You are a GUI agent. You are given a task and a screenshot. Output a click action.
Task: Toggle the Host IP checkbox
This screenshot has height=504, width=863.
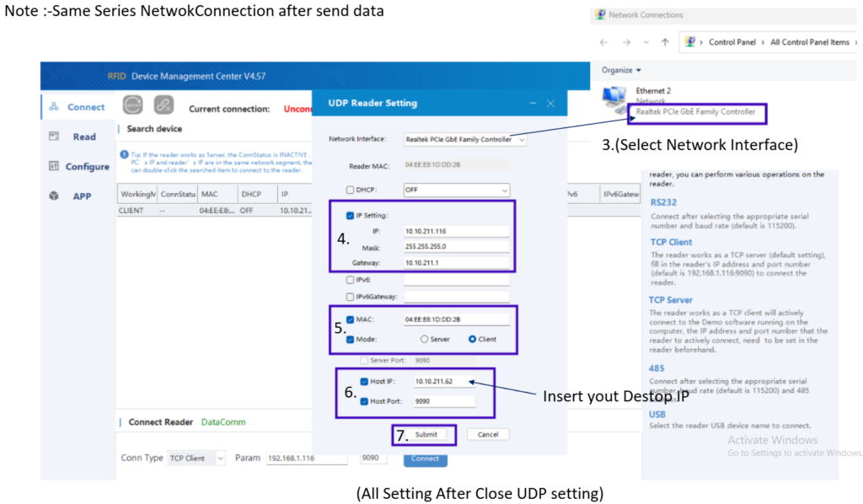click(364, 381)
